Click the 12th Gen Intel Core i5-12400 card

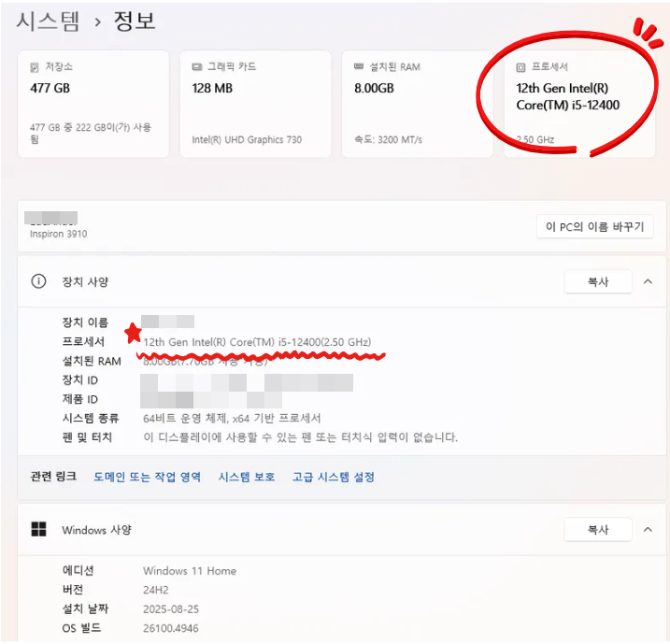click(579, 104)
